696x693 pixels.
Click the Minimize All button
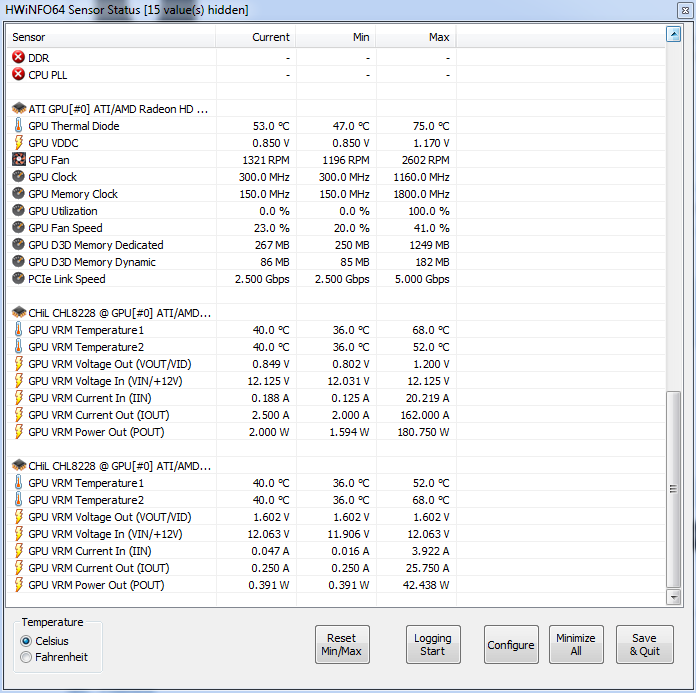tap(576, 644)
